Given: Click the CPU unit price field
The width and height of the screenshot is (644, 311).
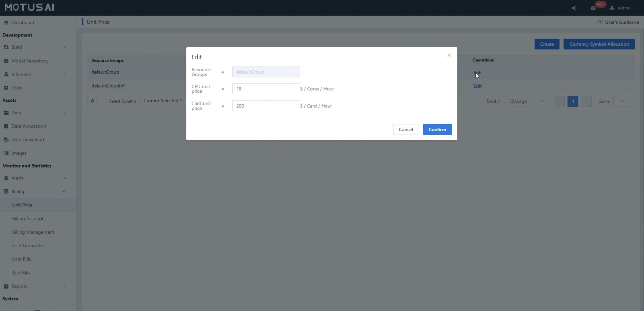Looking at the screenshot, I should click(266, 89).
